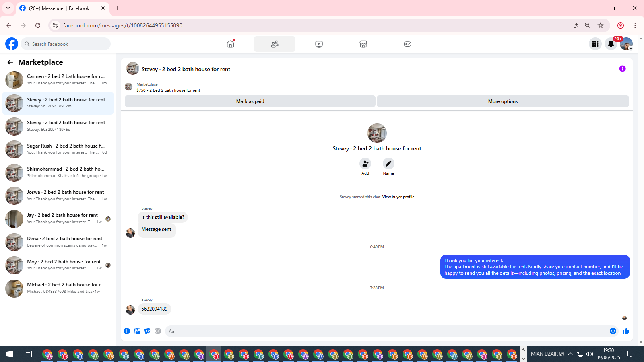Open the Windows Start menu
The width and height of the screenshot is (644, 362).
[10, 354]
